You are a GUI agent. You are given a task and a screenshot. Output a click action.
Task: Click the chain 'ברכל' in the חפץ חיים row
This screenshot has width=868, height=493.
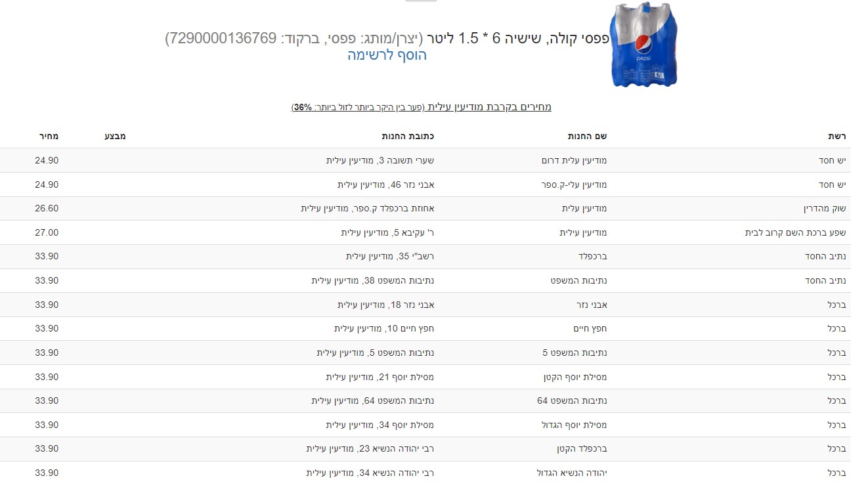click(x=837, y=329)
